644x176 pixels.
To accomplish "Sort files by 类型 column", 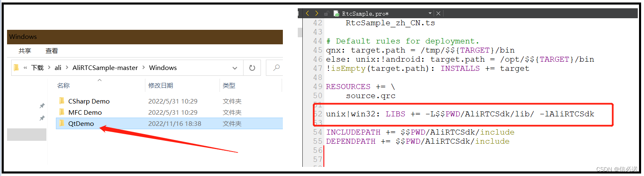I will tap(229, 86).
